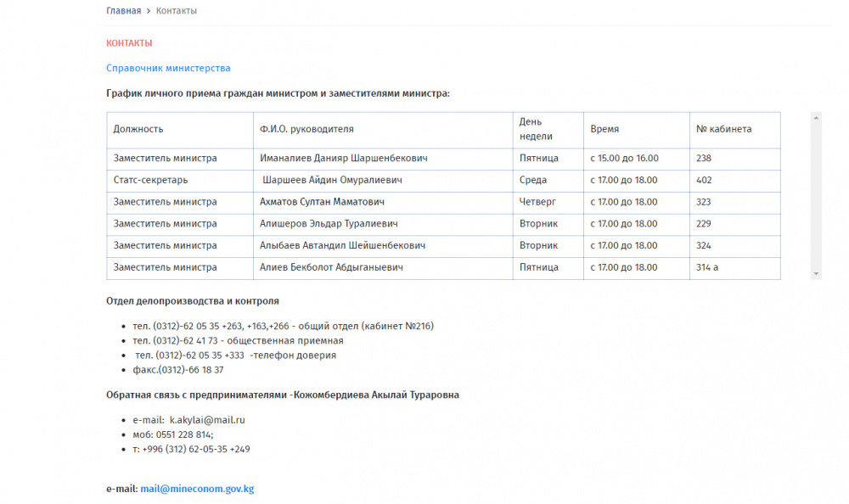Click the red КОНТАКТЫ page heading
This screenshot has height=504, width=849.
(x=129, y=42)
